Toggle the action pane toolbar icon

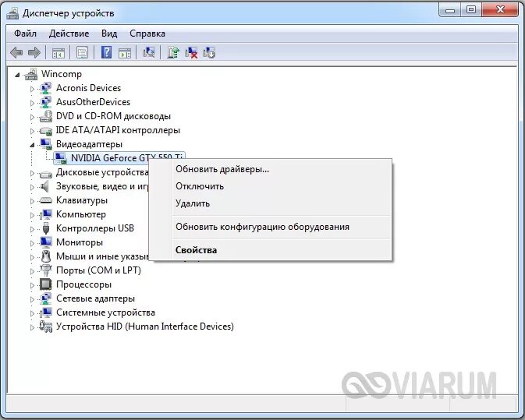click(x=125, y=52)
